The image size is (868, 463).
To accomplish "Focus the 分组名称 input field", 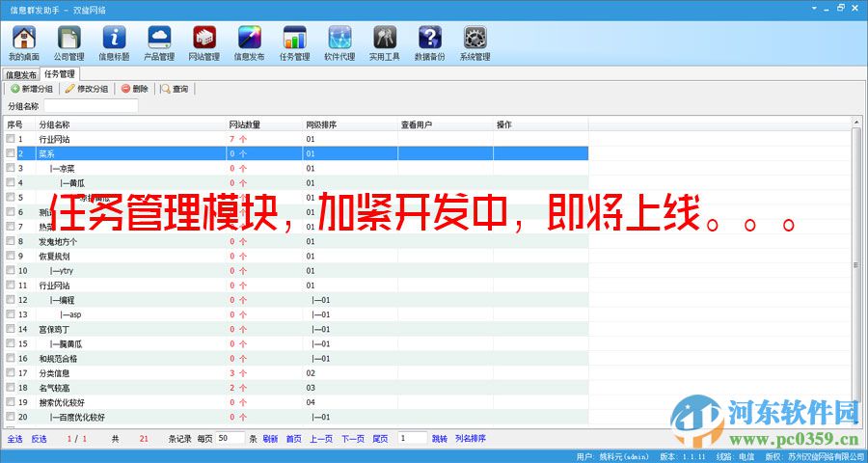I will coord(91,106).
